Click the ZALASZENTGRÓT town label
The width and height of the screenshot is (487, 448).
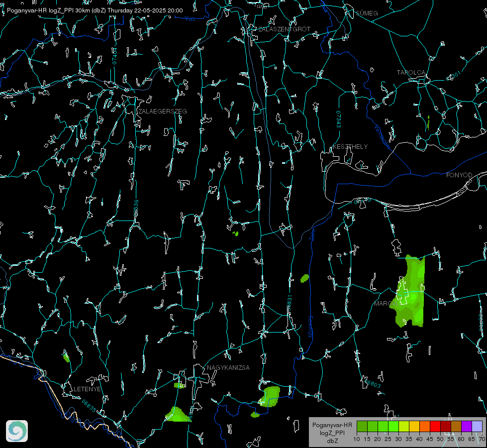pos(284,29)
